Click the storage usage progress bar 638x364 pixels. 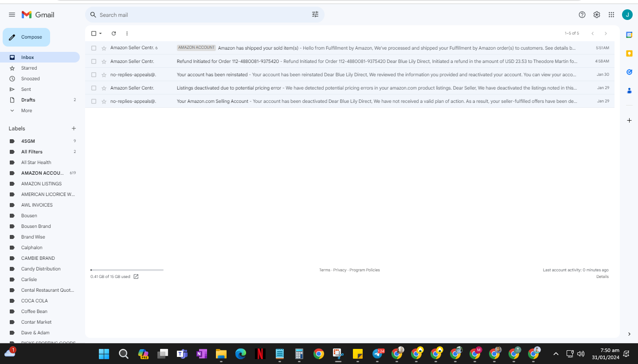(x=127, y=270)
